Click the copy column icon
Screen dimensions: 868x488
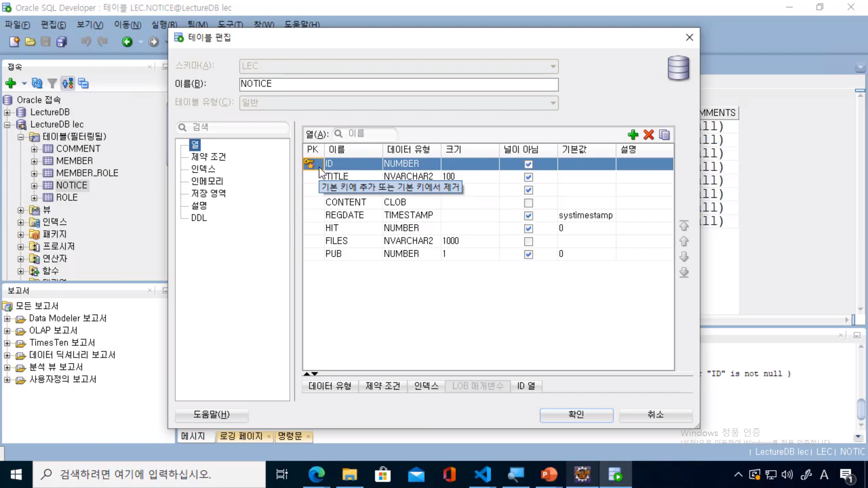point(664,135)
